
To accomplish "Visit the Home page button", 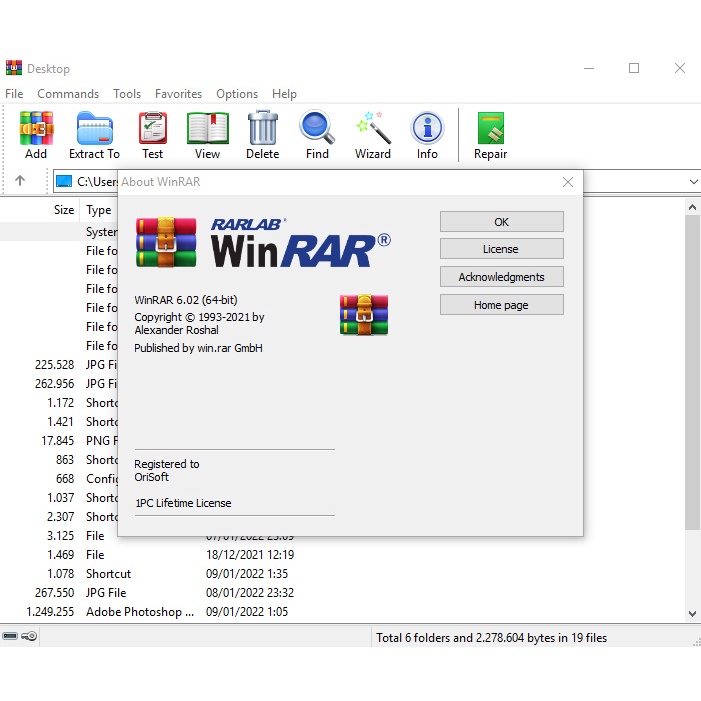I will coord(501,305).
